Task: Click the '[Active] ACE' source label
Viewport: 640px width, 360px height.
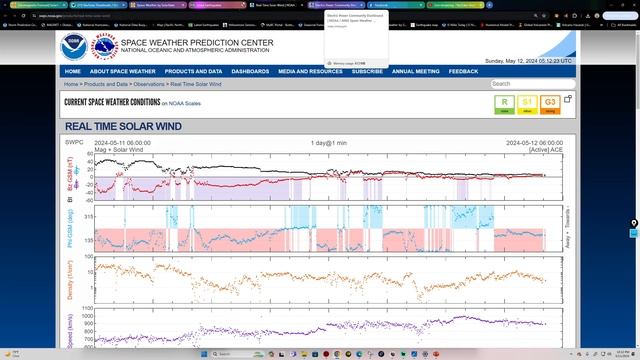Action: tap(546, 150)
